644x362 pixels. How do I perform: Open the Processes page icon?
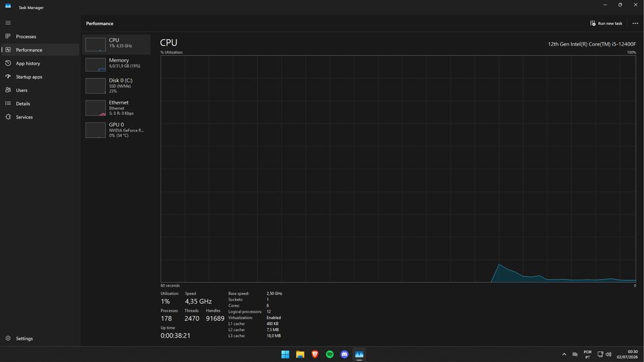tap(8, 36)
